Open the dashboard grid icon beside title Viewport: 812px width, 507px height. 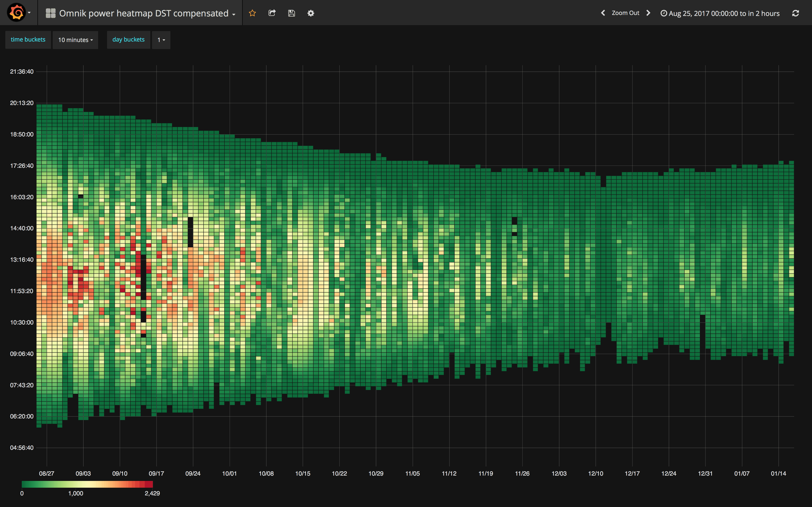click(50, 13)
